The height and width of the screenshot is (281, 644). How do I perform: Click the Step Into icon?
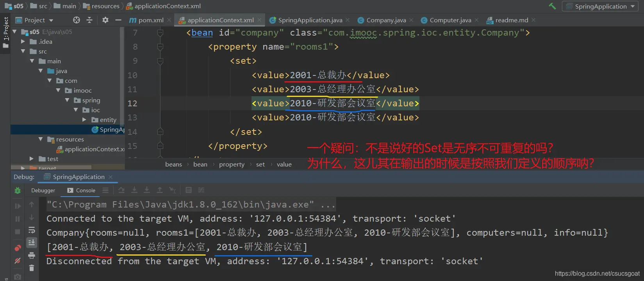point(134,190)
